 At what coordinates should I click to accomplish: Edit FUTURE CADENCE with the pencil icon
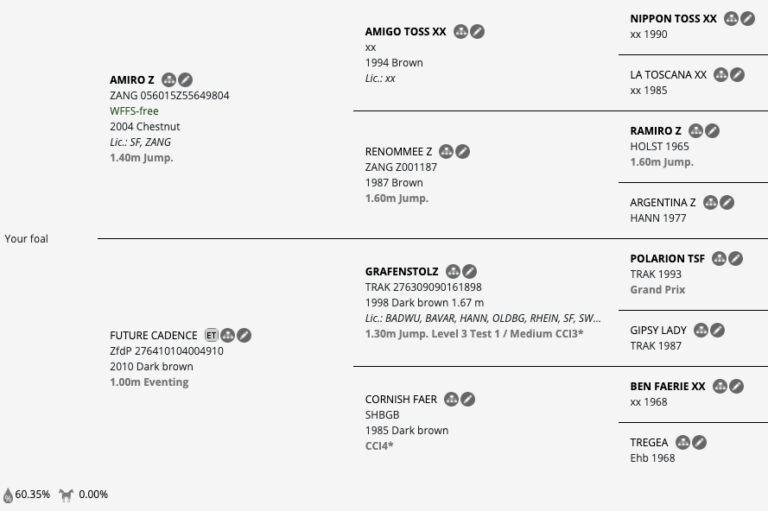coord(244,335)
